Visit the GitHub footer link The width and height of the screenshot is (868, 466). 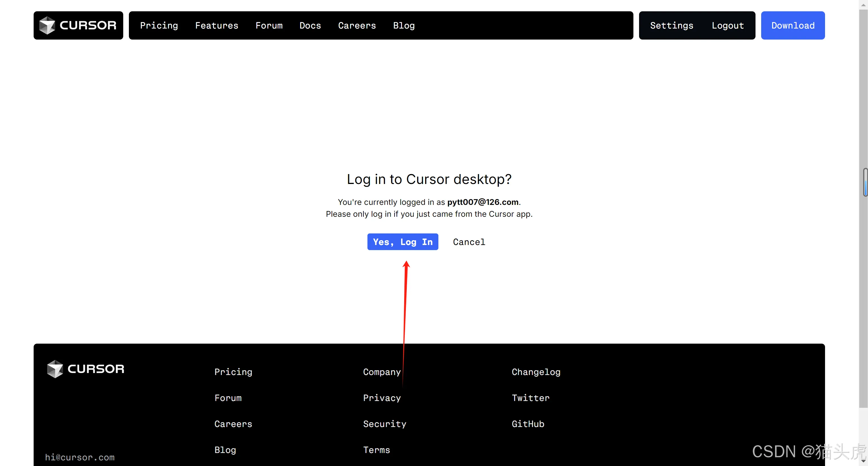tap(528, 424)
